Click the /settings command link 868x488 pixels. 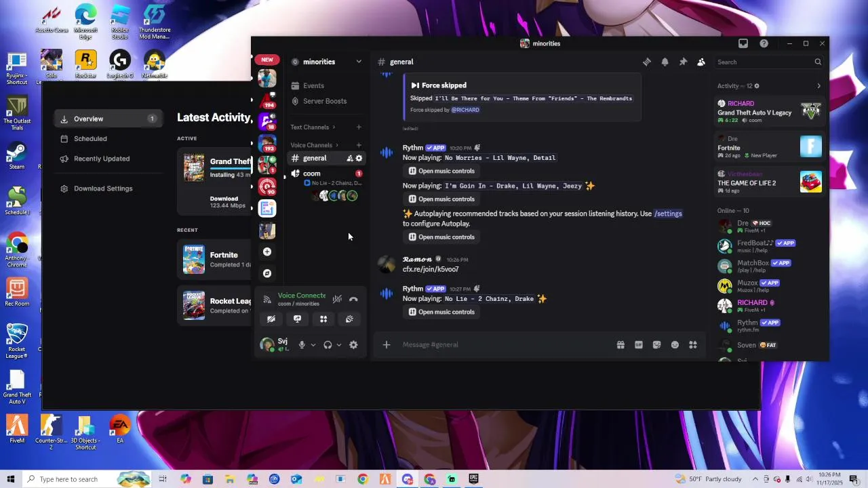(x=668, y=213)
